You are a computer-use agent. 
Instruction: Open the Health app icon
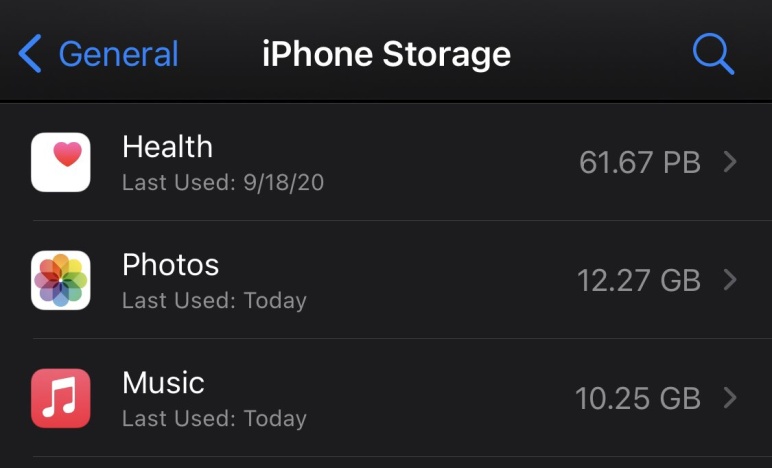[61, 162]
